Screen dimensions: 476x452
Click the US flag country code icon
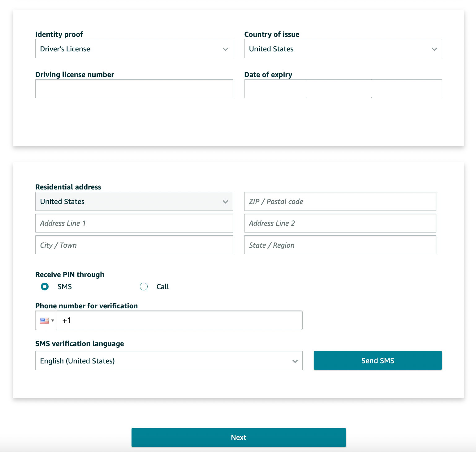45,320
